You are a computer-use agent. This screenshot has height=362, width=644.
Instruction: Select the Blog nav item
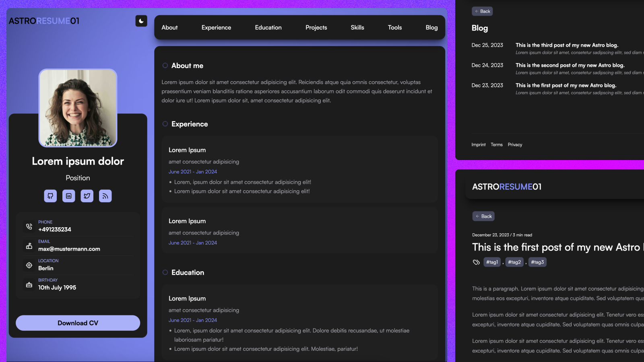pos(431,27)
